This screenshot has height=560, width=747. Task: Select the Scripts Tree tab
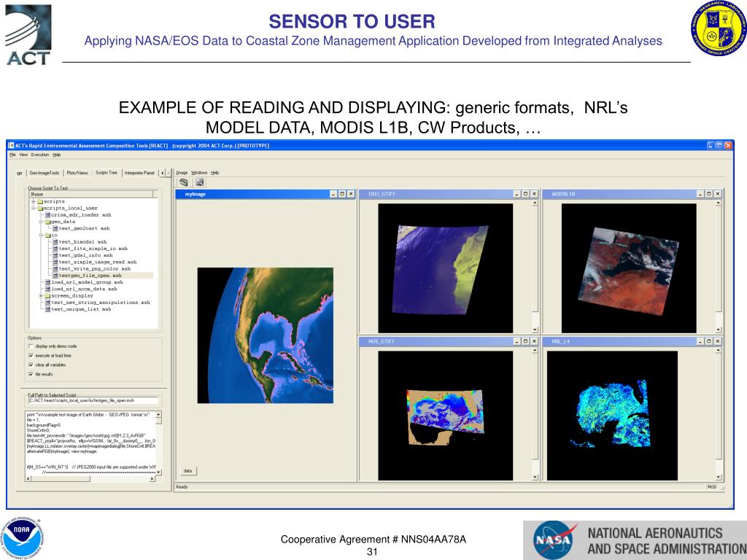(x=107, y=172)
